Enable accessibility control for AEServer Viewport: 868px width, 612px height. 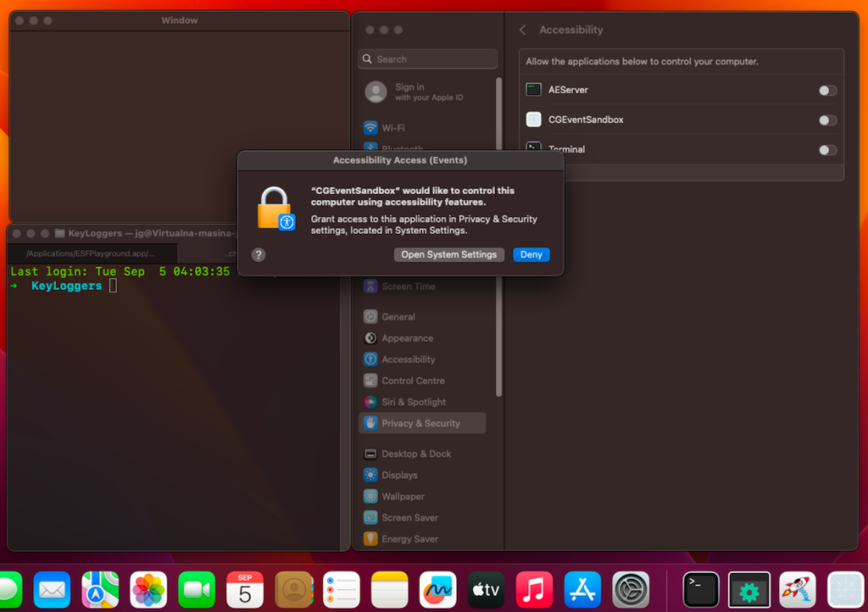pyautogui.click(x=826, y=90)
